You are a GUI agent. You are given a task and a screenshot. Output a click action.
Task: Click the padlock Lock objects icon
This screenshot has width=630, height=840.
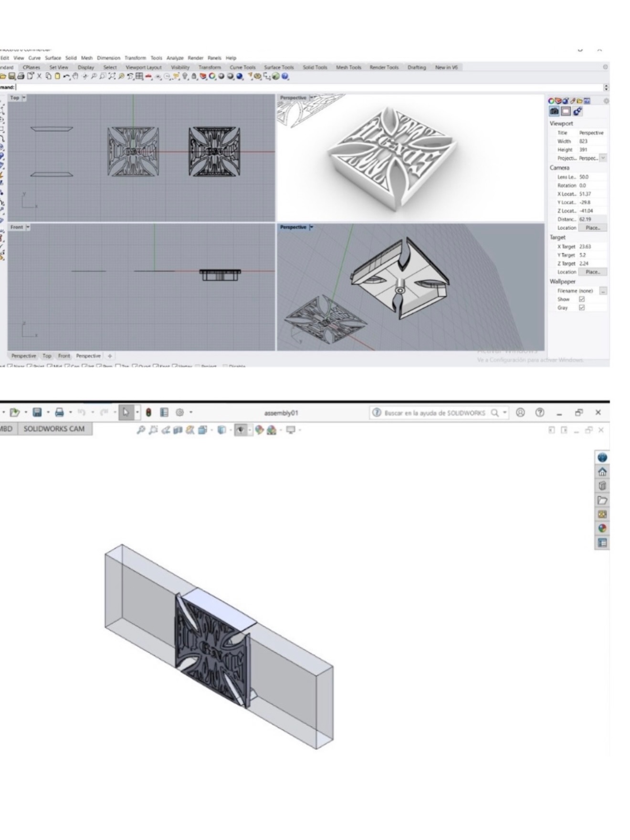tap(194, 76)
